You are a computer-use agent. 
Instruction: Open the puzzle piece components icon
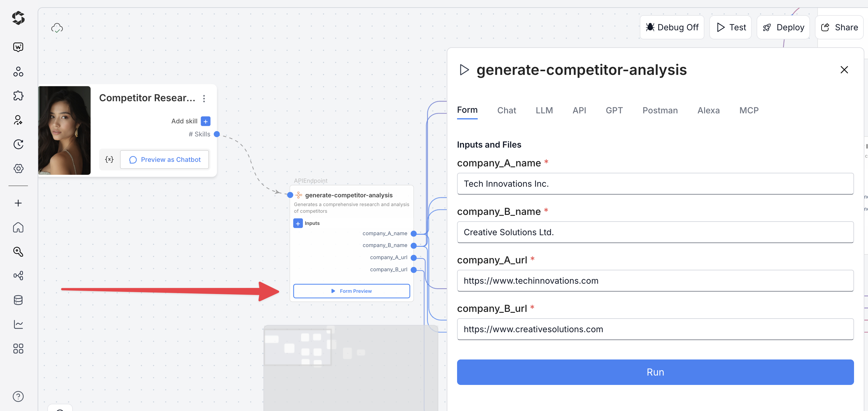tap(18, 95)
